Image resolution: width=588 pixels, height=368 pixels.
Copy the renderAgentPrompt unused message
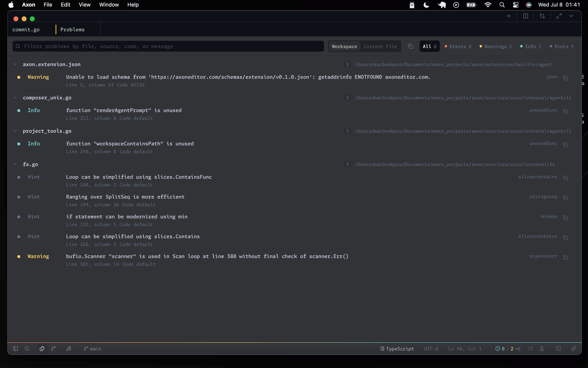coord(565,111)
